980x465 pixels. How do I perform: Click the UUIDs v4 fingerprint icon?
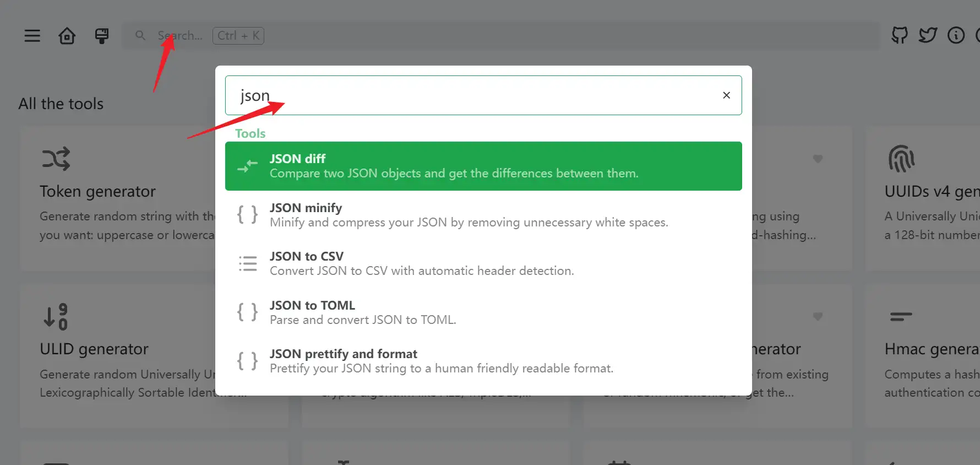[901, 159]
